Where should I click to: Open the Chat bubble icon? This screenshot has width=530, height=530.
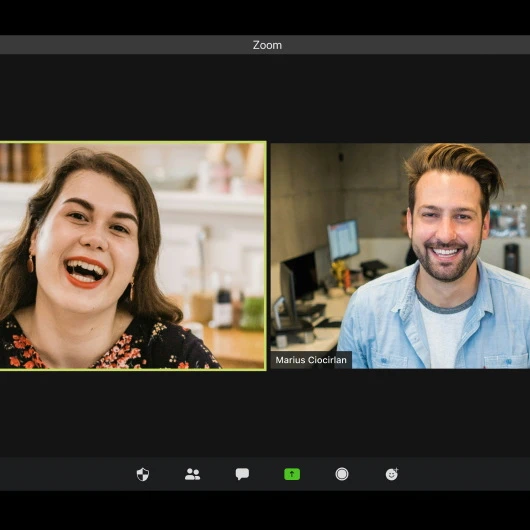pos(242,474)
